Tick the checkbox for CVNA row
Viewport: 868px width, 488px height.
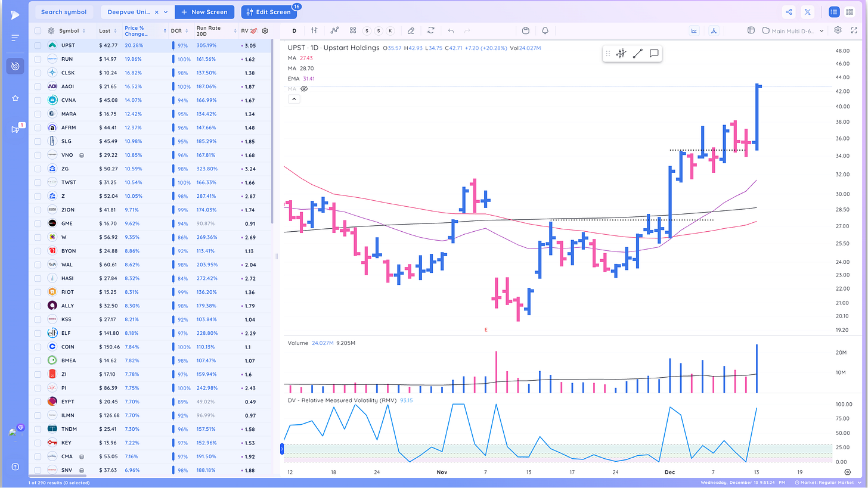coord(38,100)
